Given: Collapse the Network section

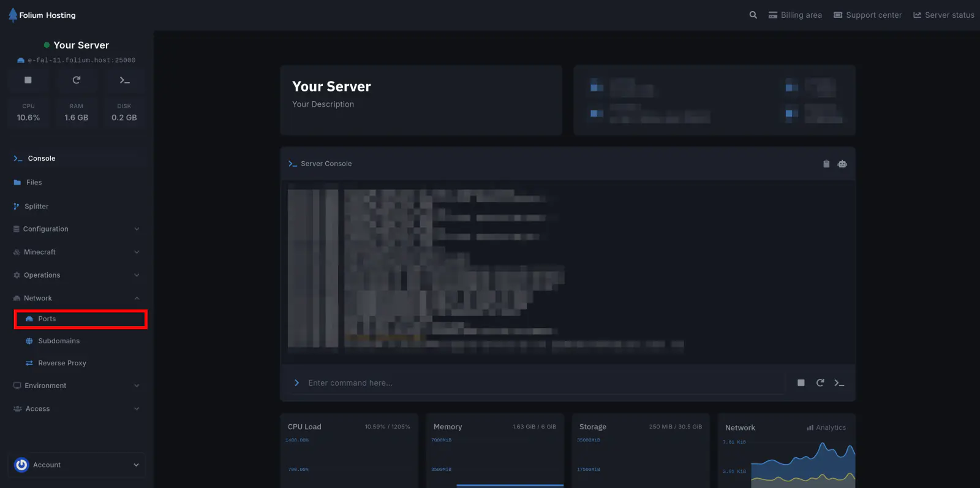Looking at the screenshot, I should [x=77, y=299].
